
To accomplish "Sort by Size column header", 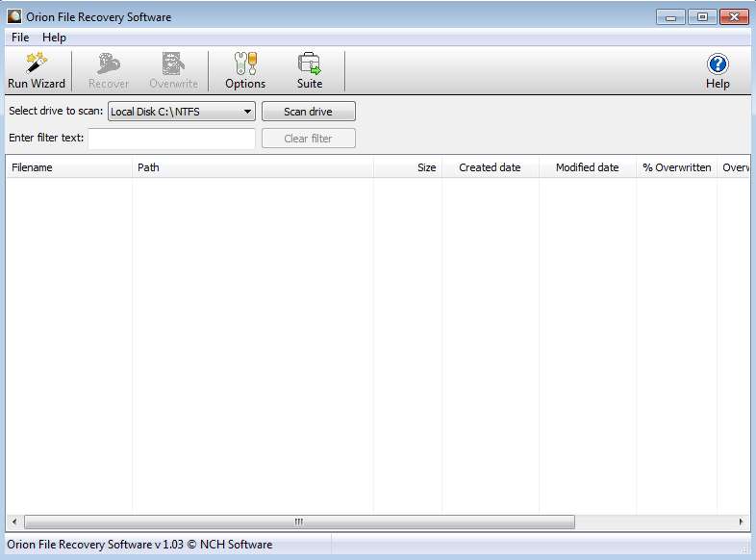I will (408, 167).
